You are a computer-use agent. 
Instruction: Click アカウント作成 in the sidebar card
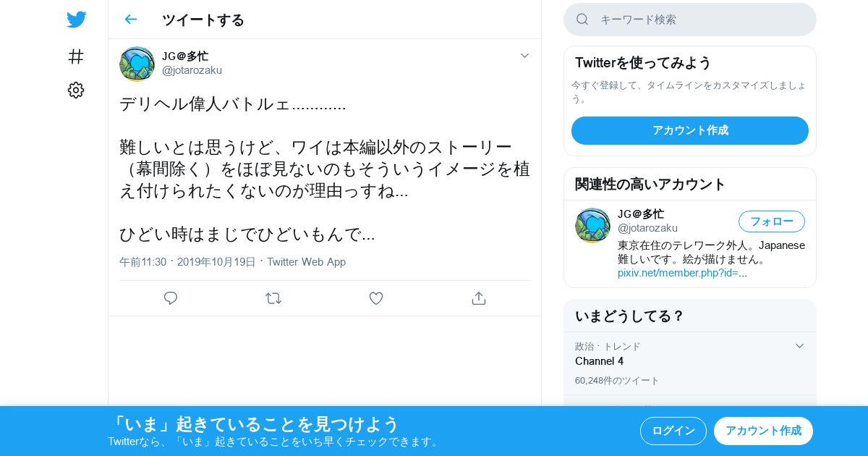pyautogui.click(x=690, y=130)
